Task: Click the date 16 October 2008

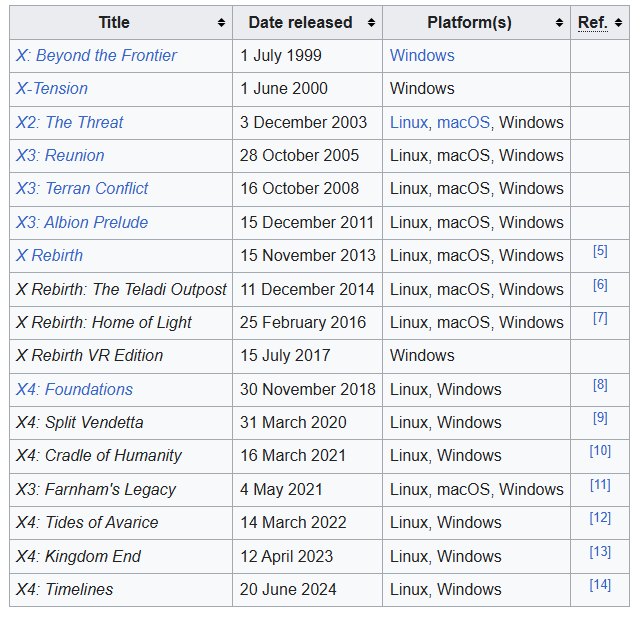Action: click(x=299, y=188)
